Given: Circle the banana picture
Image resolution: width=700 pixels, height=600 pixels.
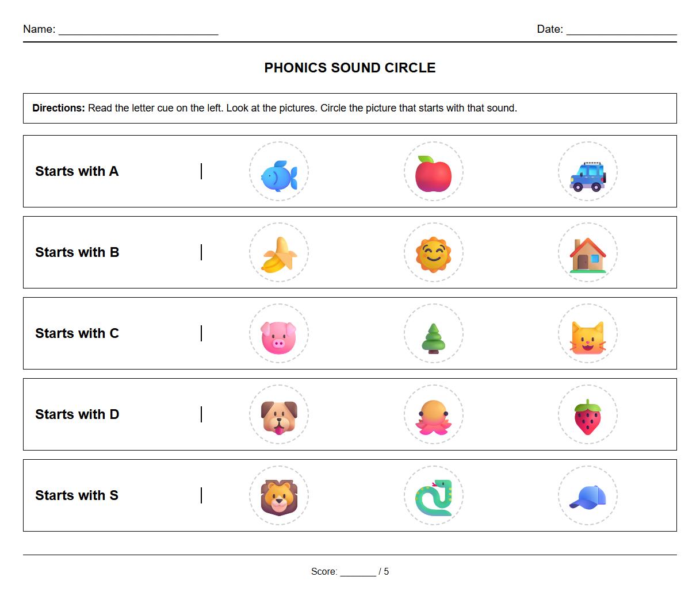Looking at the screenshot, I should tap(279, 253).
